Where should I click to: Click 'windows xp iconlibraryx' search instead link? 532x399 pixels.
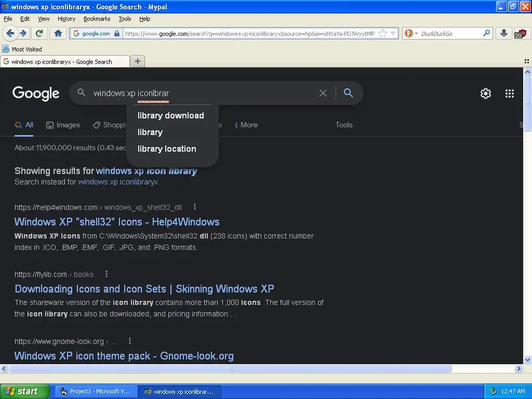(118, 182)
